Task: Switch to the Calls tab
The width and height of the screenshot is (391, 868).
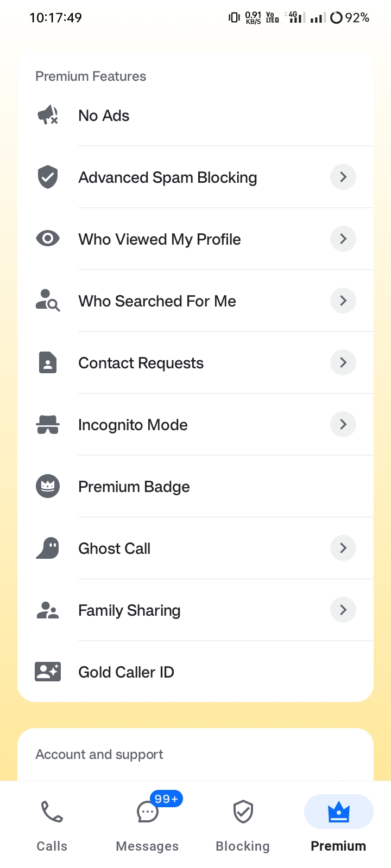Action: click(x=52, y=825)
